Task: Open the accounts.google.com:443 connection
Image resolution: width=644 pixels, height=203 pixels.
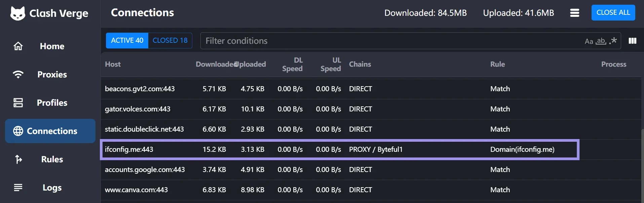Action: click(x=371, y=170)
